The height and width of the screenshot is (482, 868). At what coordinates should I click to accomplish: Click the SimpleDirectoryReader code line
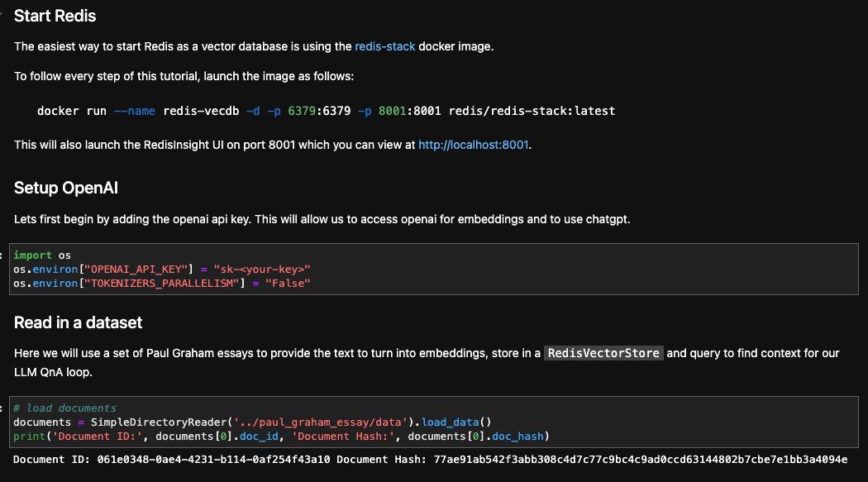[252, 422]
